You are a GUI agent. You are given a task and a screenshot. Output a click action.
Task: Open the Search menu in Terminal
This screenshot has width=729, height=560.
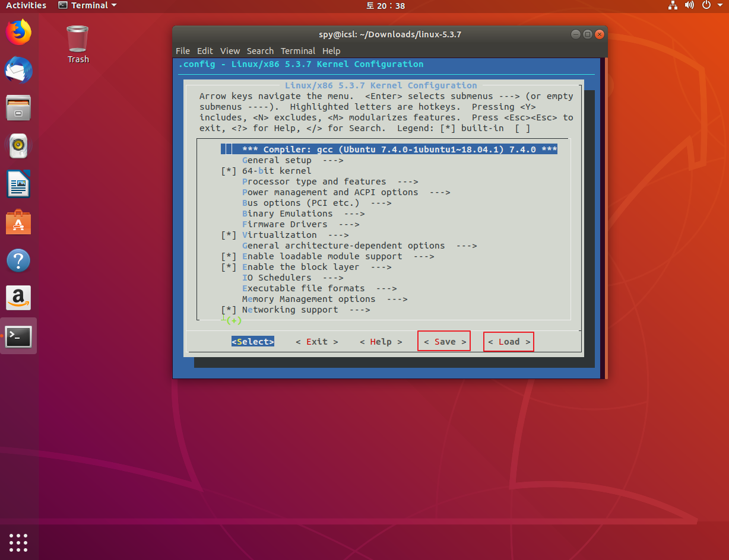pyautogui.click(x=260, y=51)
